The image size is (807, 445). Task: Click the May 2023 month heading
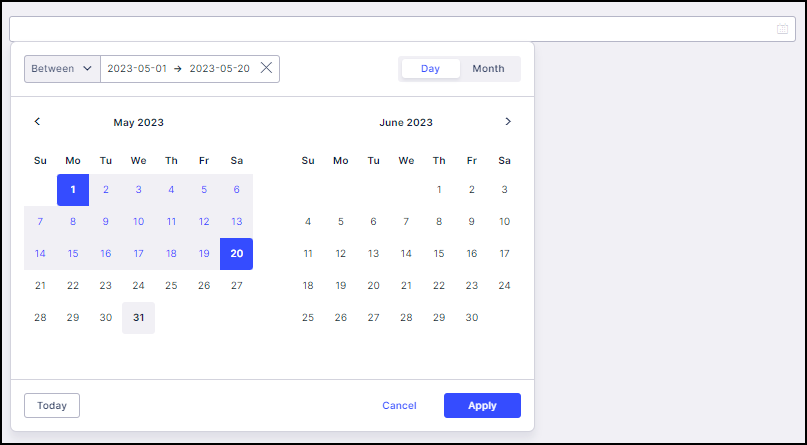point(138,122)
